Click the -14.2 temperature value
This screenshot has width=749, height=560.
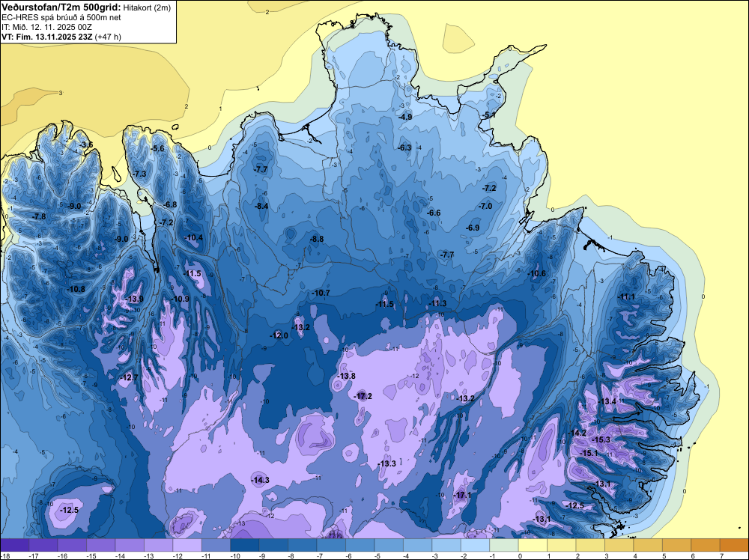click(x=577, y=433)
